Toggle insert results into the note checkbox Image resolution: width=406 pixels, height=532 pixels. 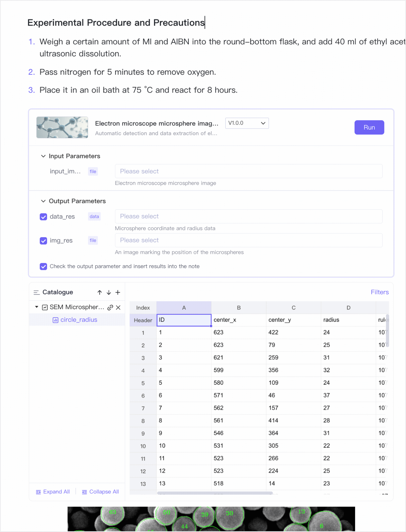coord(44,266)
